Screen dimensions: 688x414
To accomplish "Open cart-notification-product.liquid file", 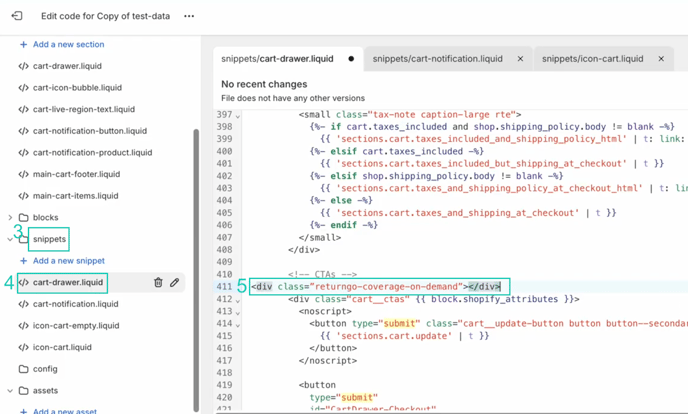I will [93, 153].
